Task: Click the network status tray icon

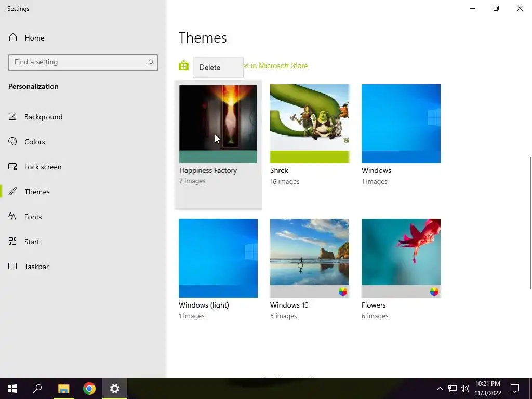Action: [x=453, y=389]
